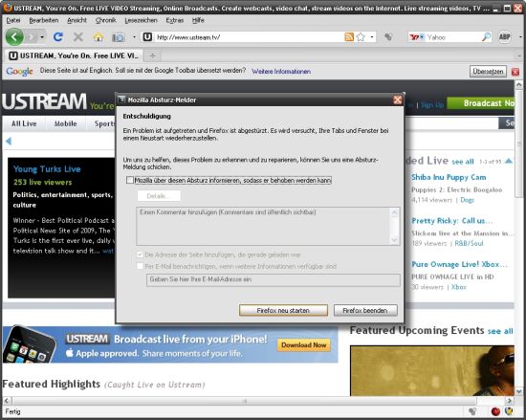Reload the page with the refresh icon
Viewport: 526px width, 420px height.
tap(58, 36)
